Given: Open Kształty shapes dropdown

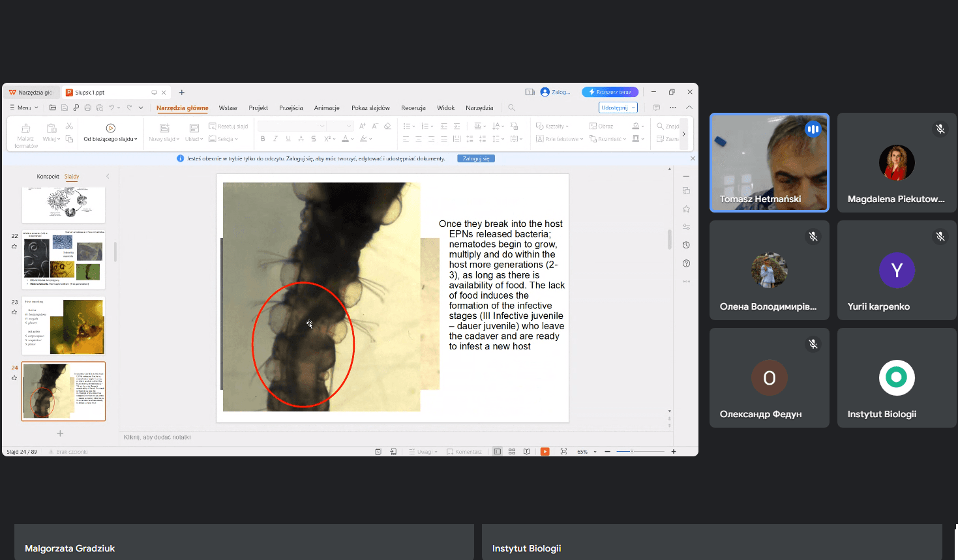Looking at the screenshot, I should [552, 126].
